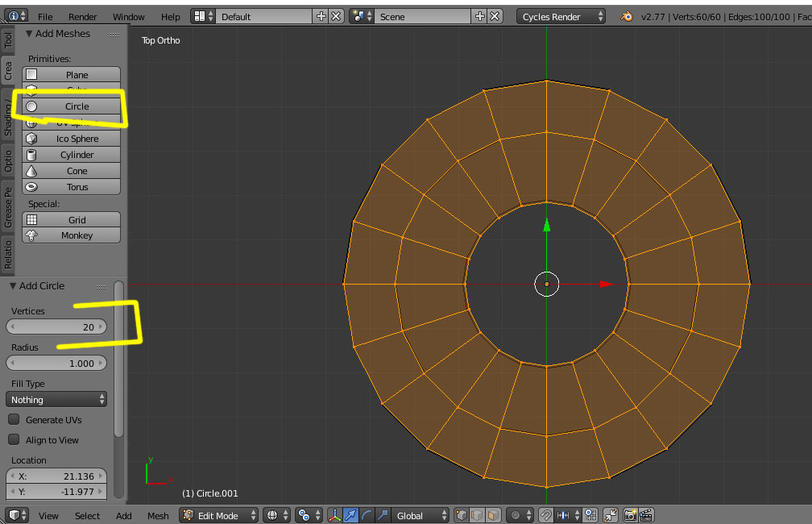Screen dimensions: 812x524
Task: Click the vertex select mode icon
Action: pos(461,515)
